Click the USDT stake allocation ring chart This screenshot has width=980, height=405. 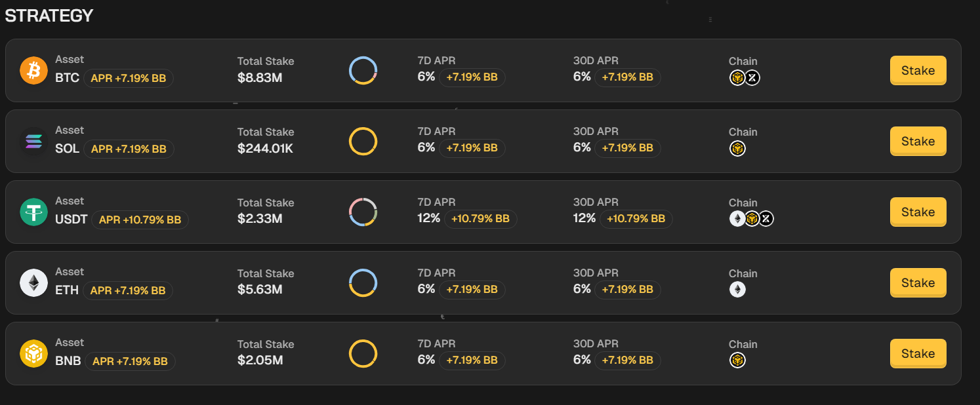[363, 212]
